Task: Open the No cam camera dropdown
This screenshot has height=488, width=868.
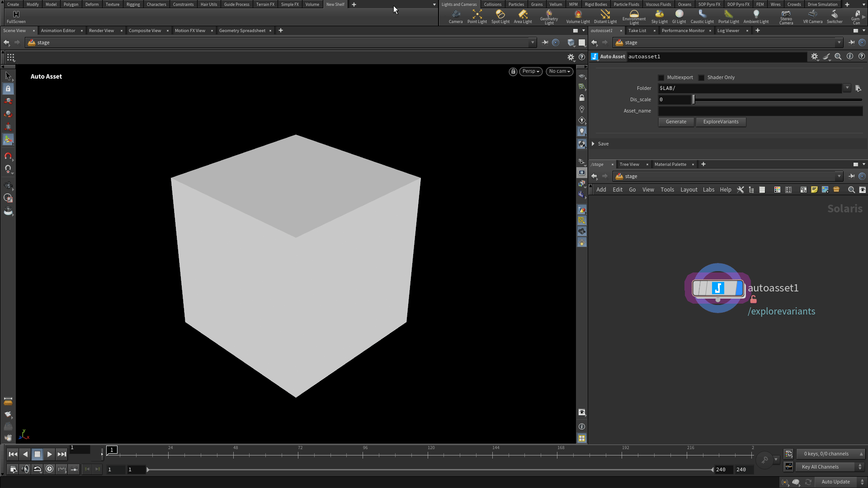Action: (559, 71)
